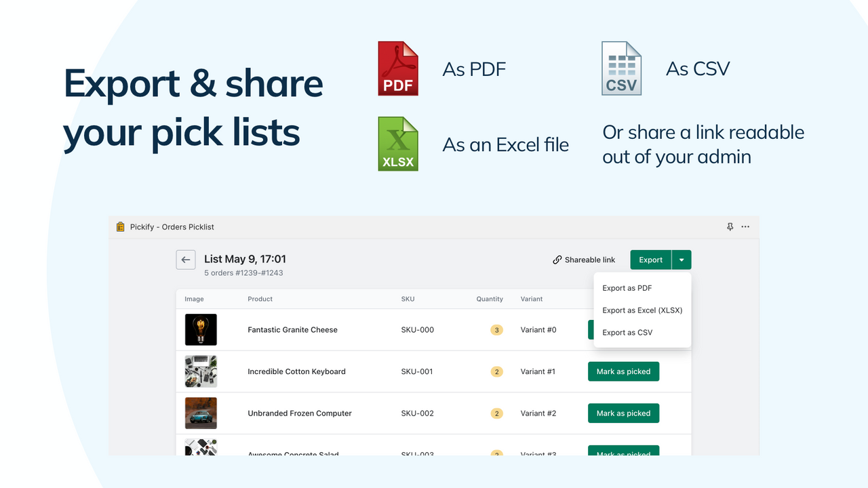Select Export as PDF from the menu
This screenshot has width=868, height=488.
click(x=626, y=287)
